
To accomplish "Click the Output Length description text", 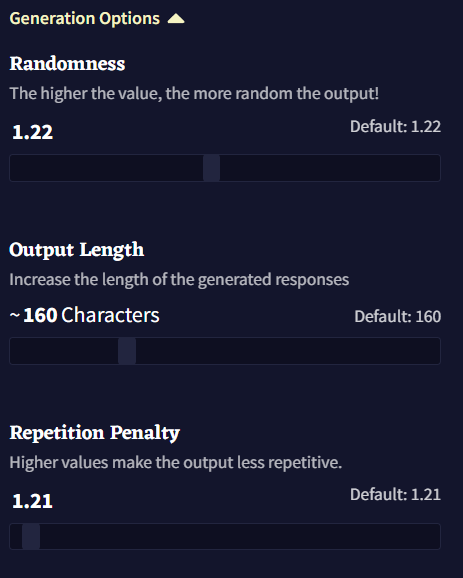I will tap(179, 280).
